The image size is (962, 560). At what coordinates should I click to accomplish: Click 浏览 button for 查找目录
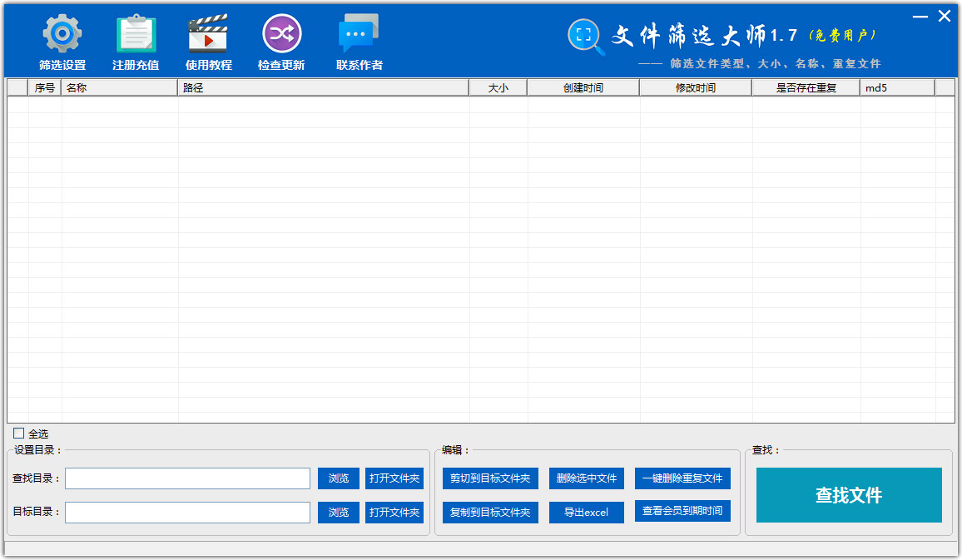pyautogui.click(x=339, y=478)
